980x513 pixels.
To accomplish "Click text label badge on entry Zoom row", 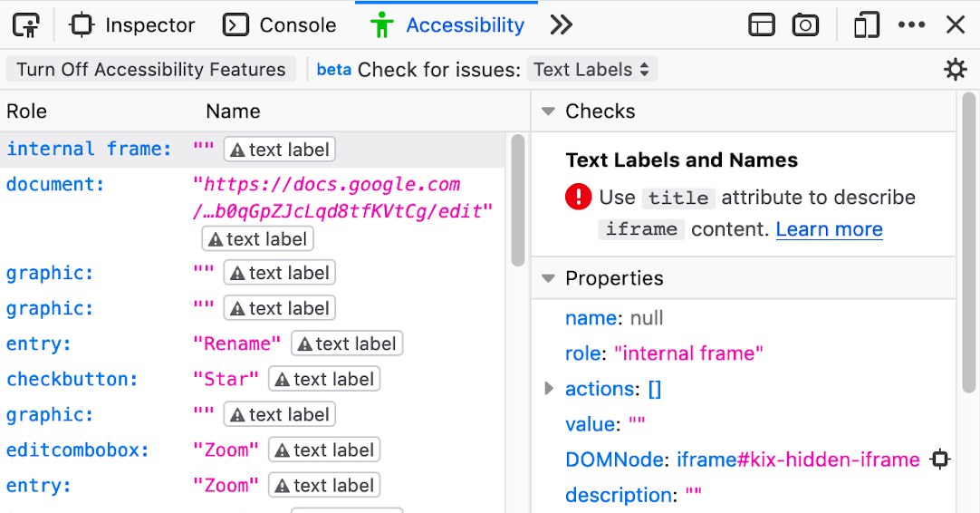I will [x=324, y=486].
